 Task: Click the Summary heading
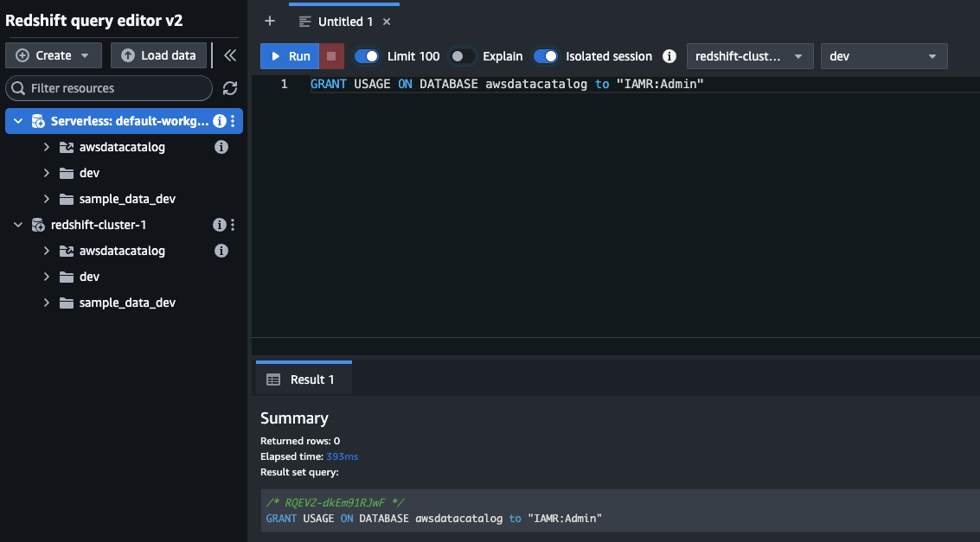tap(294, 418)
